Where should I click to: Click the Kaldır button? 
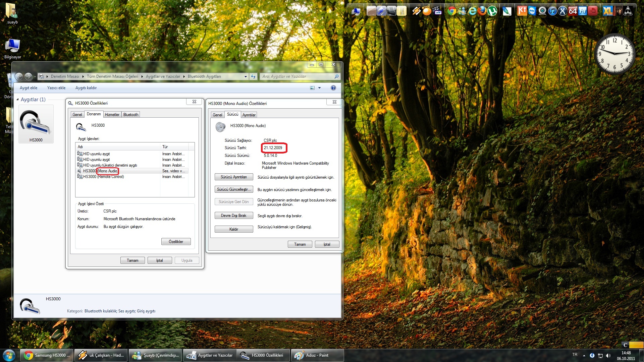(234, 229)
